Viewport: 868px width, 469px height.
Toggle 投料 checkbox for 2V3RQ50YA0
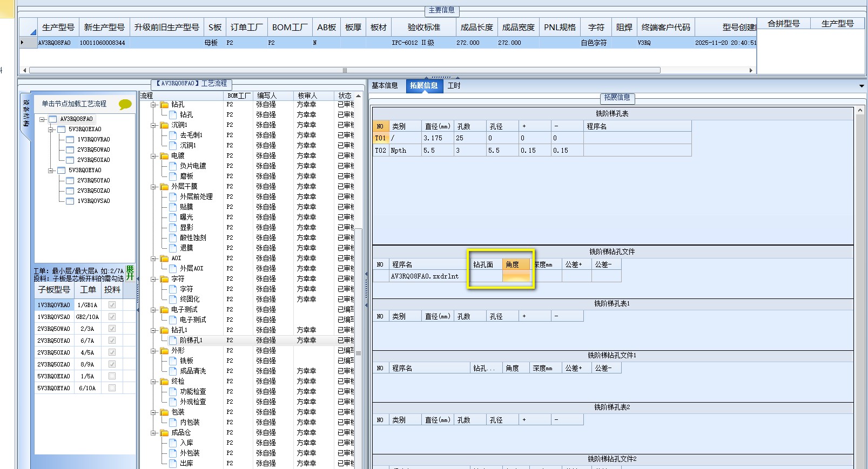coord(112,341)
